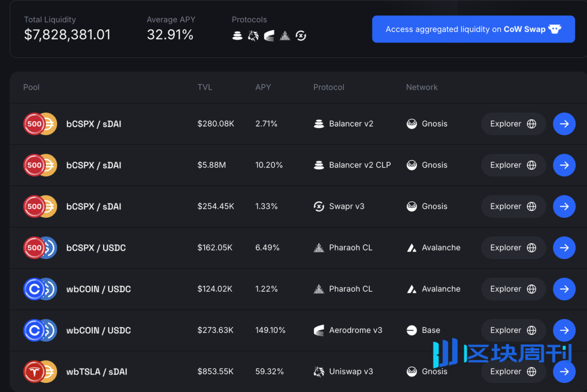Click the Base network icon in the Aerodrome row
The height and width of the screenshot is (392, 587).
412,330
